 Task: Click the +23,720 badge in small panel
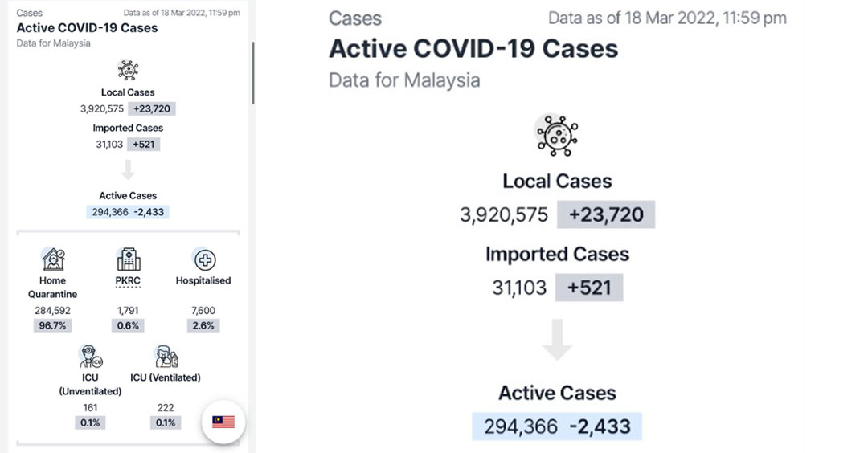(152, 108)
